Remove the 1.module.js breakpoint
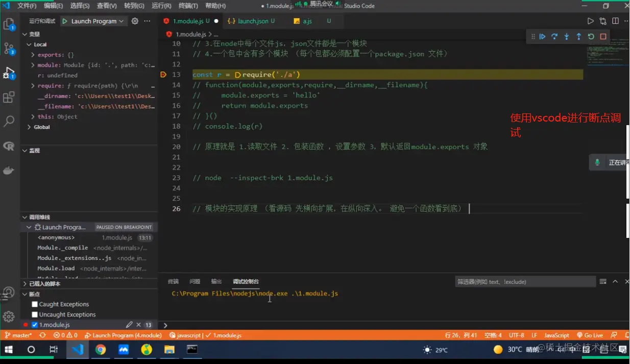 (x=138, y=325)
